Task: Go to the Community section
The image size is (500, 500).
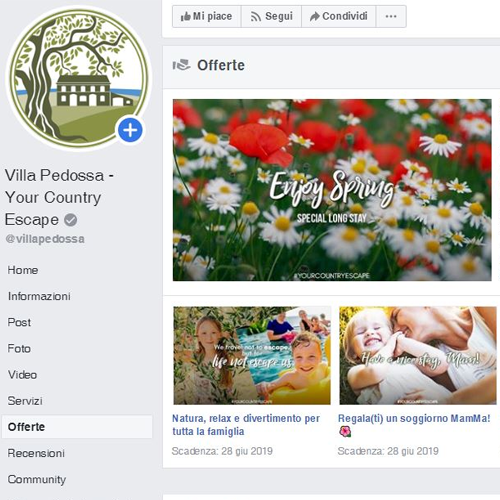Action: (37, 479)
